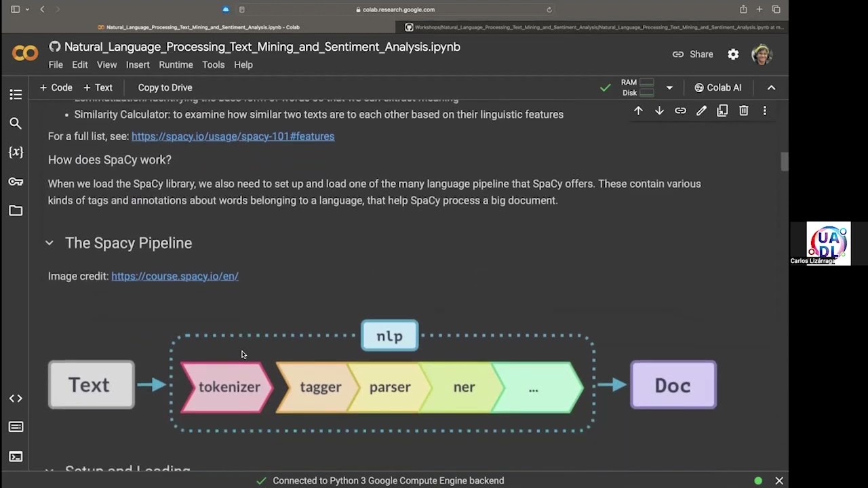Open spacy.io usage features link
The height and width of the screenshot is (488, 868).
(x=233, y=136)
